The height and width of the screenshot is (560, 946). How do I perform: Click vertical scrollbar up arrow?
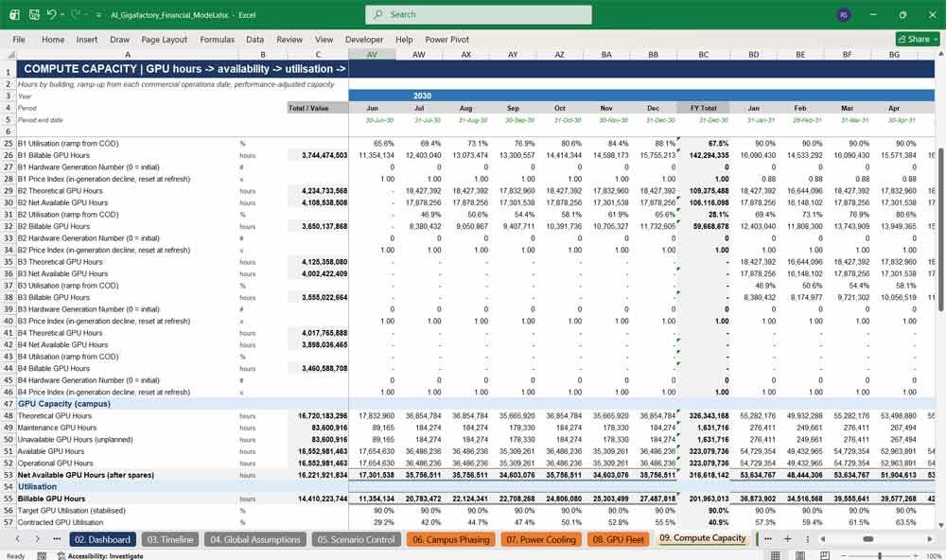click(x=940, y=54)
